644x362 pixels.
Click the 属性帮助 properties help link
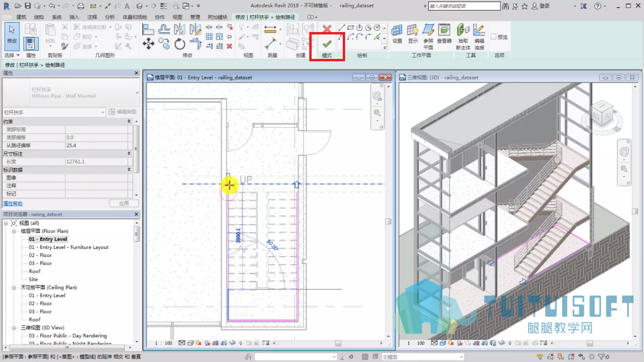[x=13, y=204]
